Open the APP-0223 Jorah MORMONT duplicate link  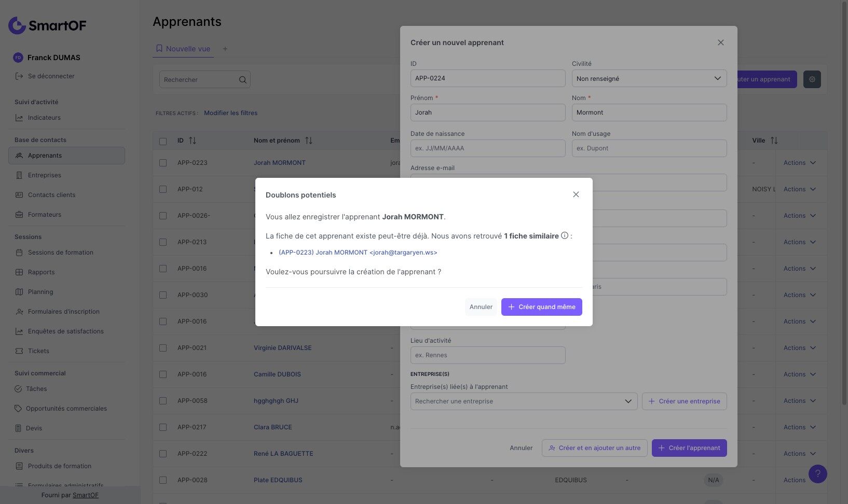pyautogui.click(x=358, y=253)
